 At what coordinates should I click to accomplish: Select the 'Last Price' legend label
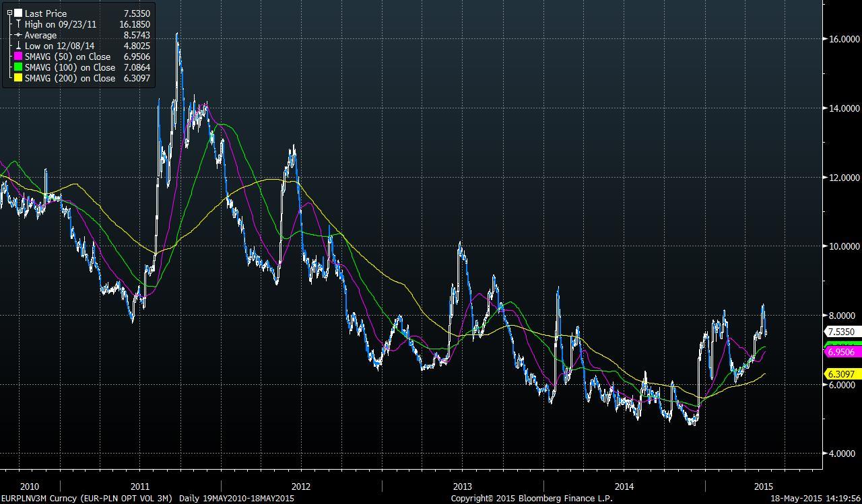46,13
